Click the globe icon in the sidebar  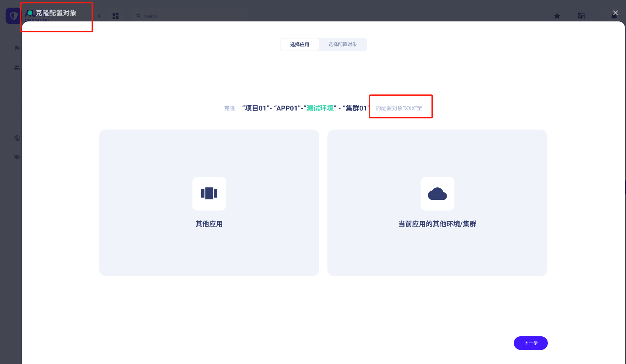17,138
